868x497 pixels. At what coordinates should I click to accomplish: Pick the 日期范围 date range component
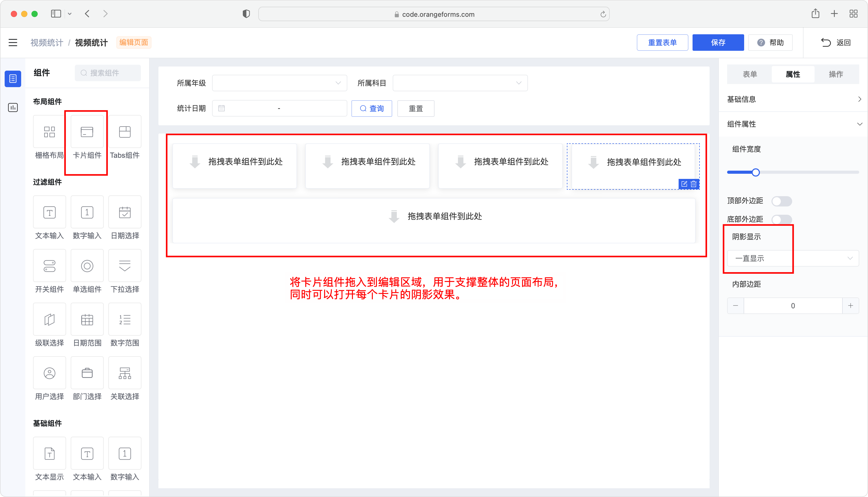click(87, 319)
